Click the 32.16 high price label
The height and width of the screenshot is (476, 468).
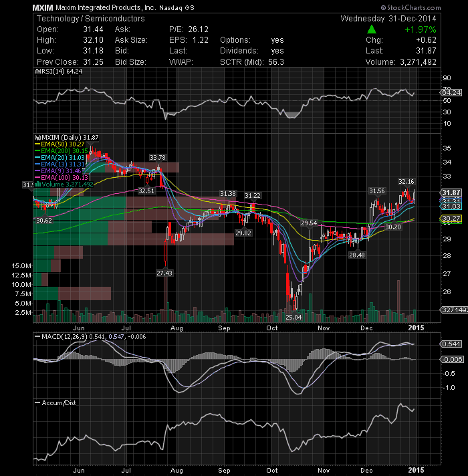tap(406, 182)
